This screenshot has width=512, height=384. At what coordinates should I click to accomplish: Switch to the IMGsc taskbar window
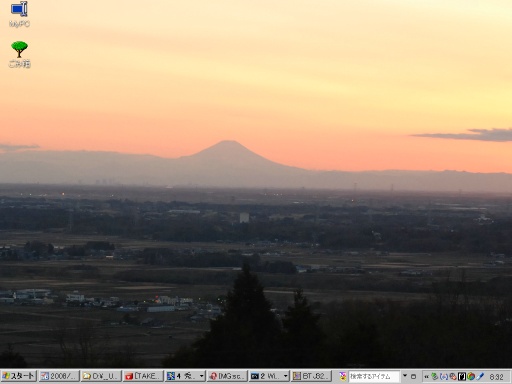[227, 376]
